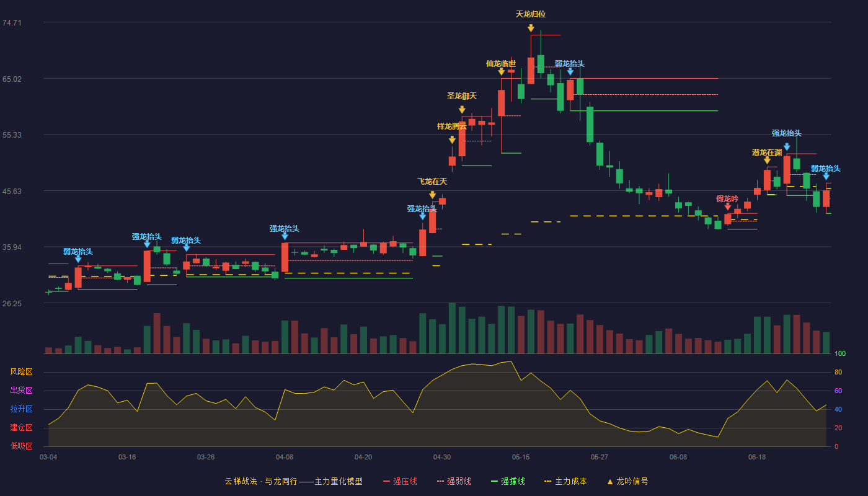
Task: Click the 03-04 date label
Action: click(48, 457)
